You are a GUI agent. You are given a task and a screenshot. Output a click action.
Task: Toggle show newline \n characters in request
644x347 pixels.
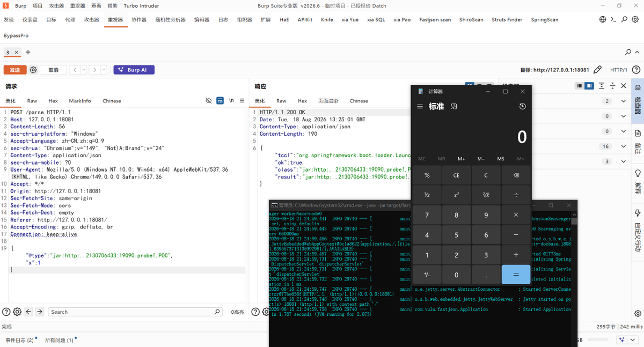click(231, 101)
